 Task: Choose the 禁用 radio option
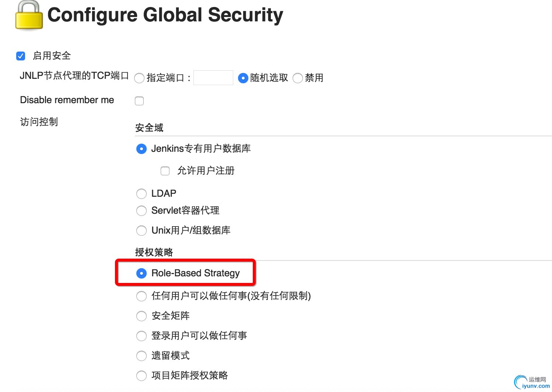[298, 78]
